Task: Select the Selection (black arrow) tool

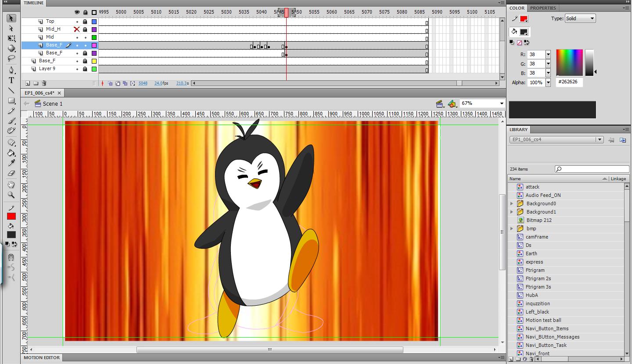Action: (11, 18)
